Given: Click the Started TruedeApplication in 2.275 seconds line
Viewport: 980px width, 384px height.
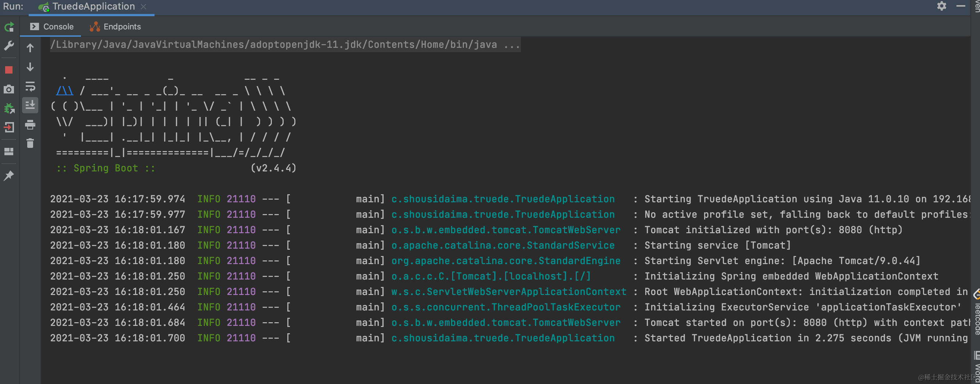Looking at the screenshot, I should pos(806,338).
